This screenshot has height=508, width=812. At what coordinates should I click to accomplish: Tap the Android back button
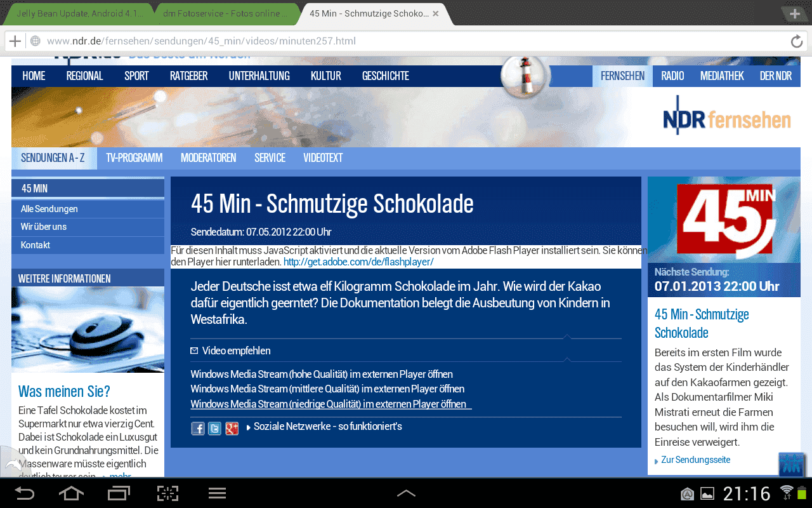click(25, 493)
